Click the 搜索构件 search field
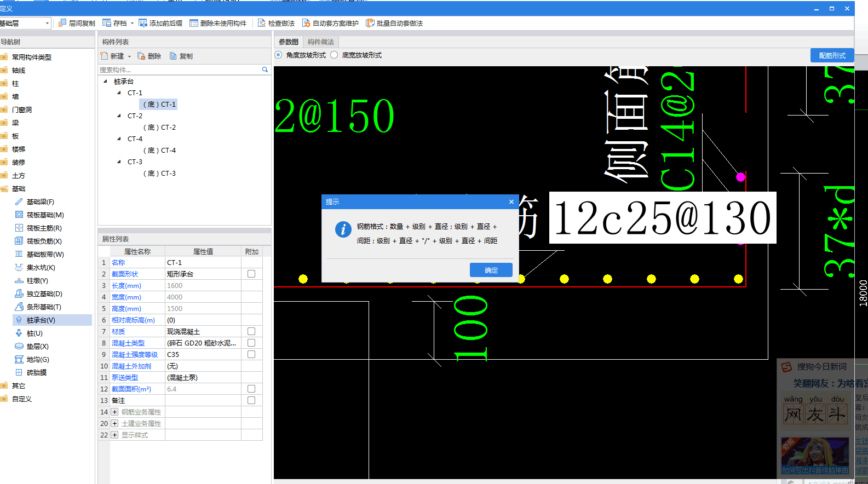This screenshot has height=484, width=868. [x=179, y=70]
